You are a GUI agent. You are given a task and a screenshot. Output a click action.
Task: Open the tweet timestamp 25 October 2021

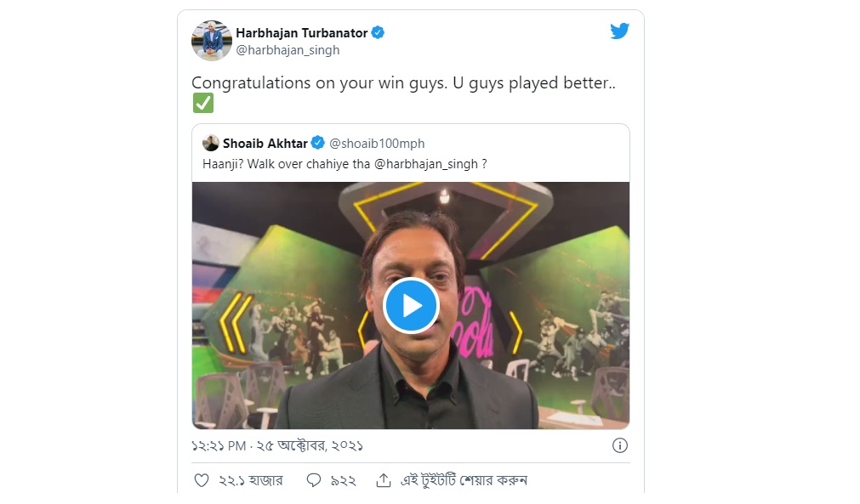tap(277, 446)
